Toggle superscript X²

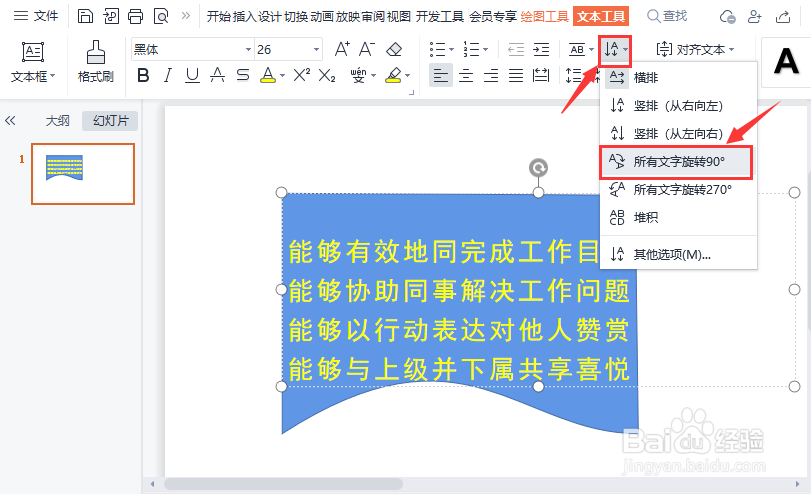302,76
